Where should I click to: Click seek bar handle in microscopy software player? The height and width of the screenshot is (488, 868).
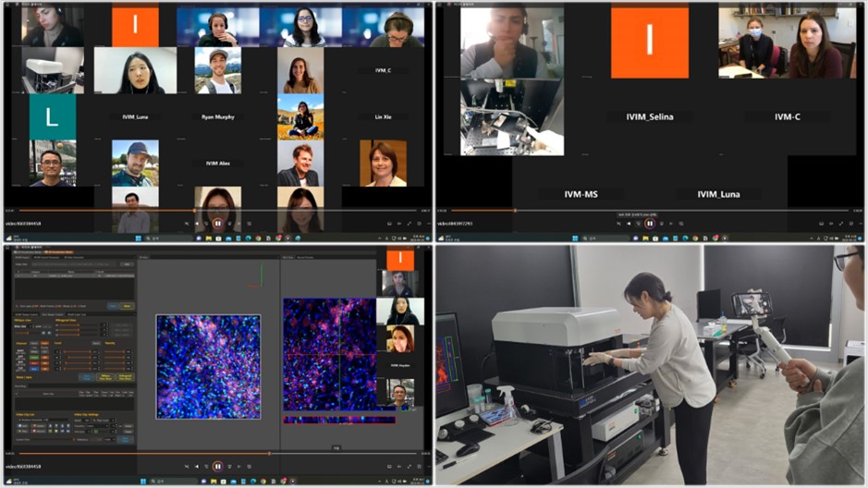click(270, 453)
